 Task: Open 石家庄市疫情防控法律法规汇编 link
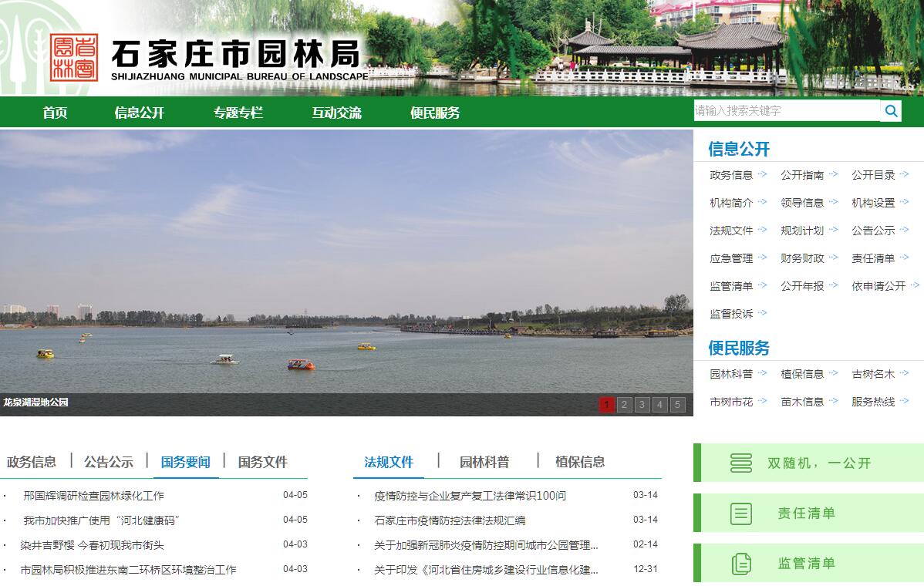click(x=450, y=520)
